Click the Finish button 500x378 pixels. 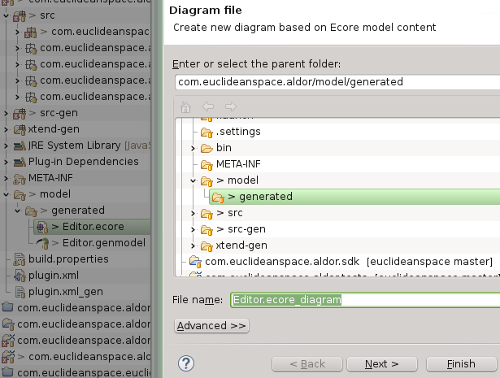pos(461,364)
